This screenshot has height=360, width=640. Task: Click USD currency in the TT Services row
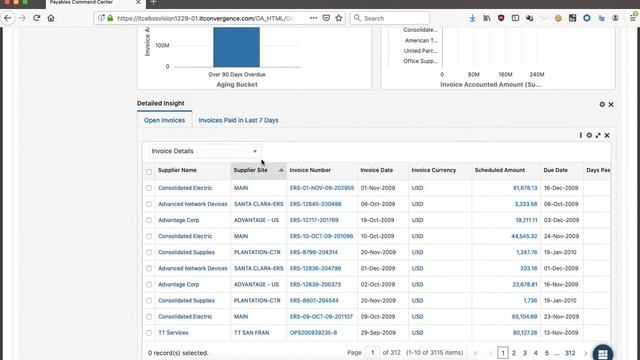pos(418,333)
